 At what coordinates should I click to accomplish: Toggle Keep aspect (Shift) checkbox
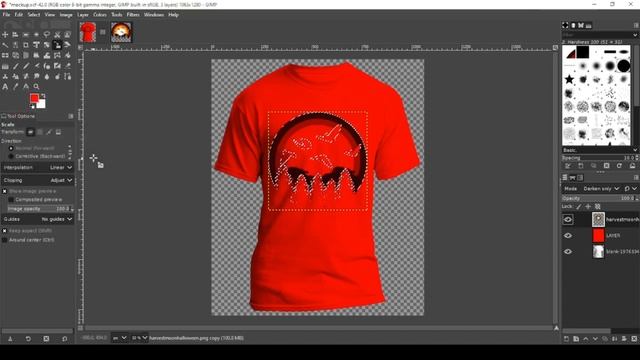pyautogui.click(x=4, y=231)
